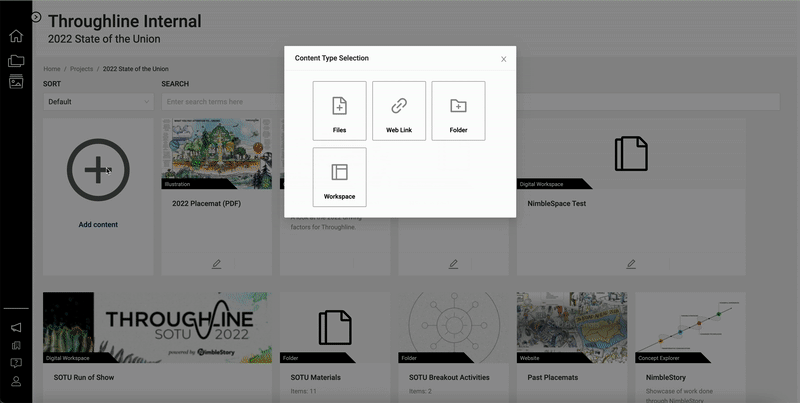Open the user profile sidebar icon
Image resolution: width=800 pixels, height=403 pixels.
16,382
